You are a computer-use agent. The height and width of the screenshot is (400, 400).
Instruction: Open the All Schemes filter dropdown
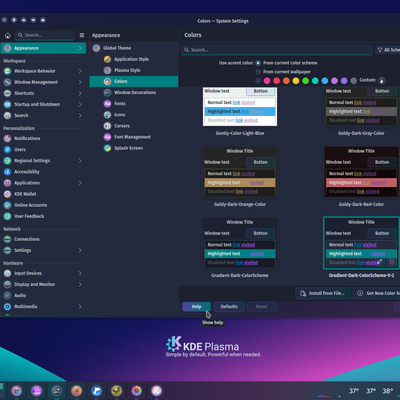[388, 50]
